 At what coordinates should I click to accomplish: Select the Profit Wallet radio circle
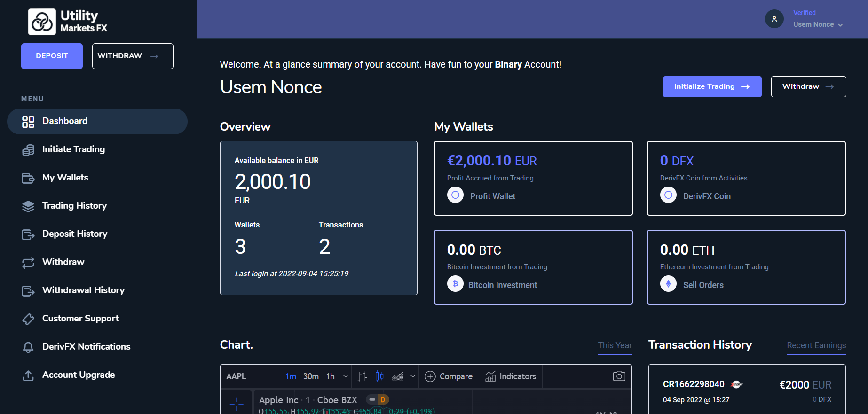[x=455, y=195]
